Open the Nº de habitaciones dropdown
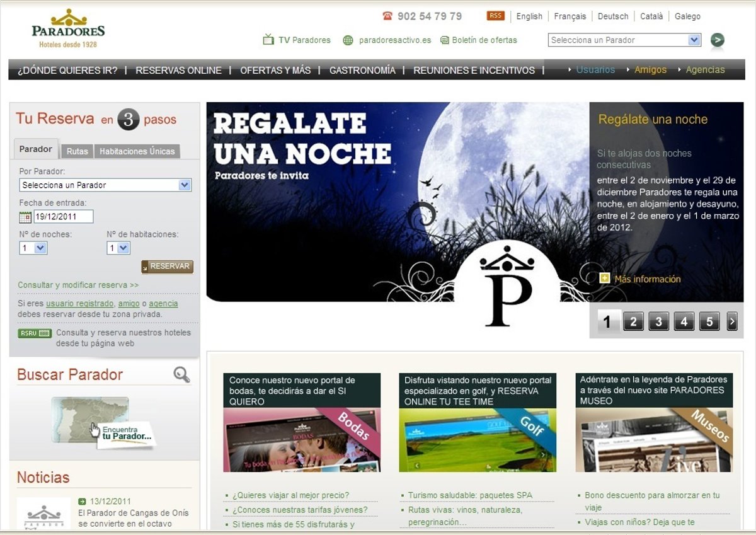 click(123, 248)
